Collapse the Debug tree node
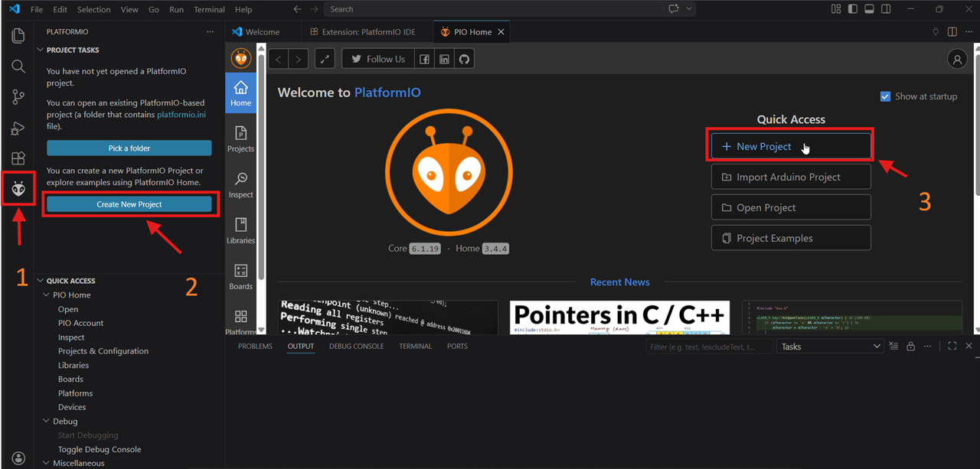Image resolution: width=980 pixels, height=469 pixels. pos(47,422)
